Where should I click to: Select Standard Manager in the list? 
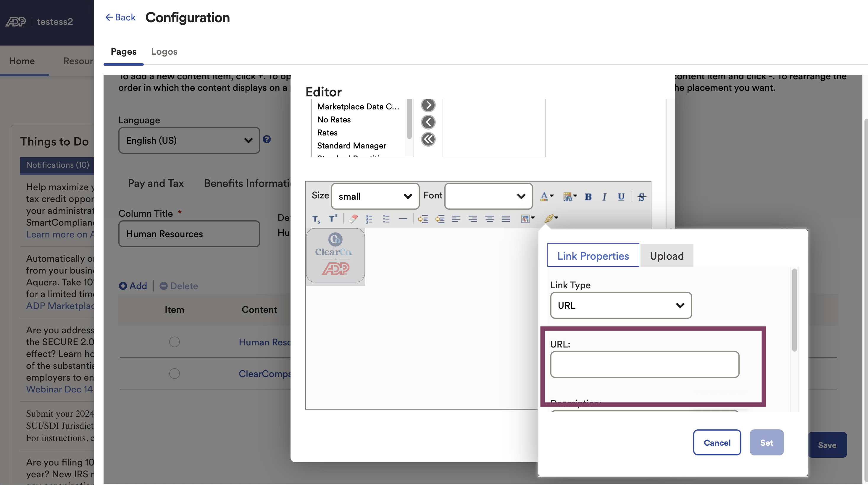coord(351,145)
